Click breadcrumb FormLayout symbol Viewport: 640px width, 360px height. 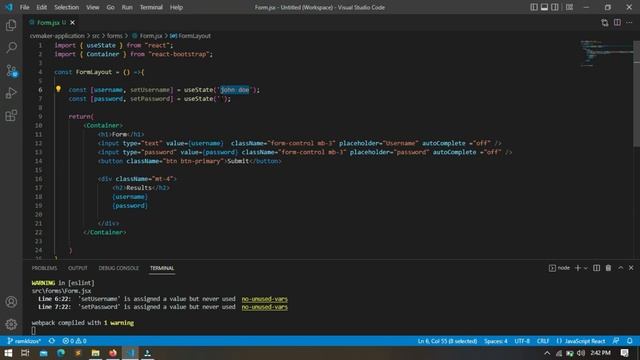coord(191,36)
